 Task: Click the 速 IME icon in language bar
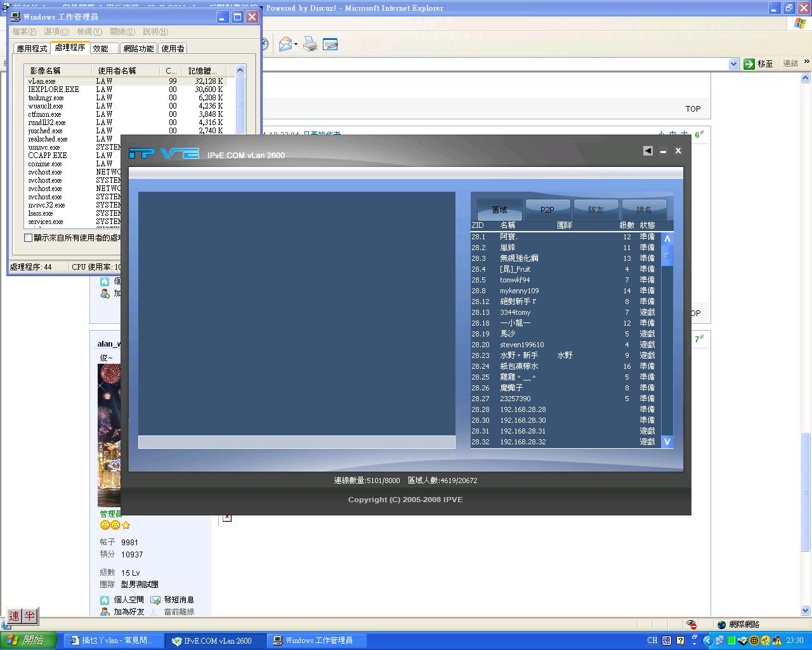pyautogui.click(x=667, y=640)
